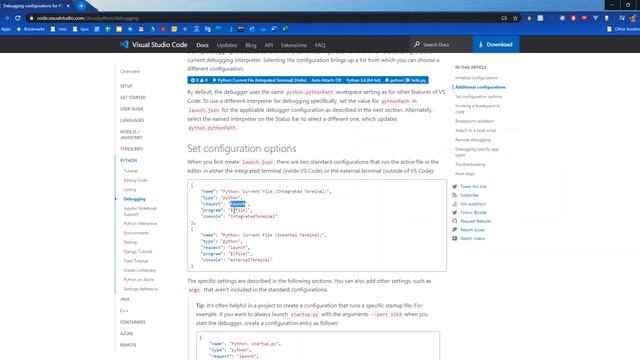Screen dimensions: 640x360
Task: Select the Debugging sidebar link
Action: tap(134, 199)
